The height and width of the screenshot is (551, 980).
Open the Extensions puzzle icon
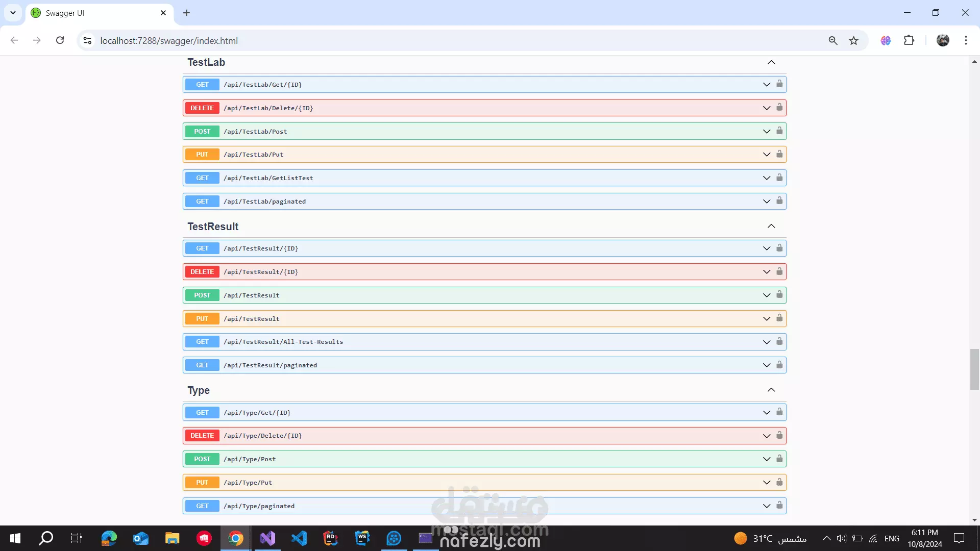(909, 40)
